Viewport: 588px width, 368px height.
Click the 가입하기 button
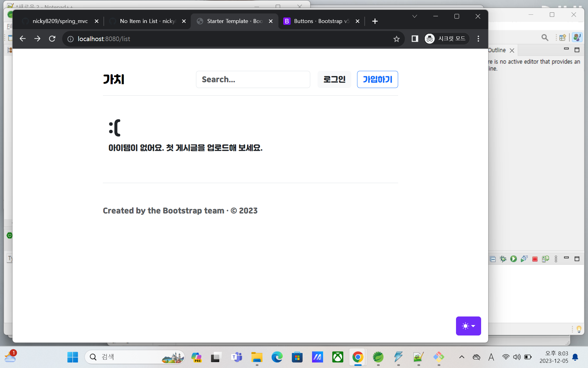[377, 79]
